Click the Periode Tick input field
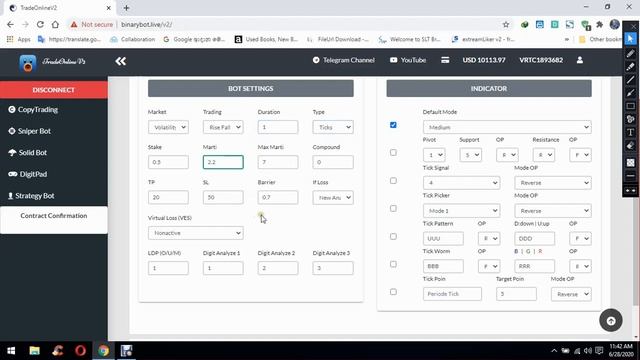This screenshot has width=640, height=360. (452, 294)
